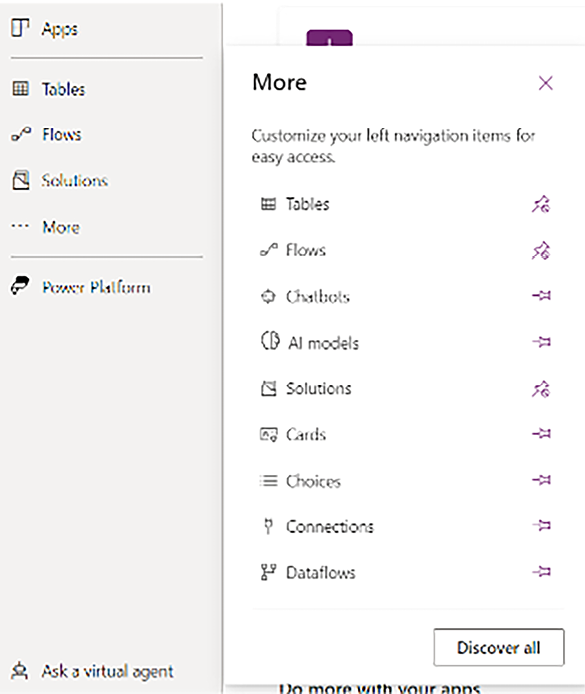Pin Chatbots to left navigation

tap(541, 296)
